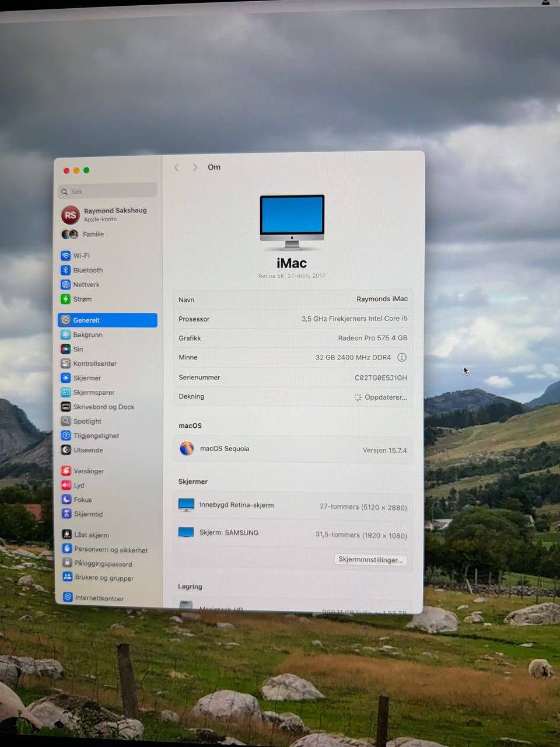Viewport: 560px width, 747px height.
Task: Open Brukere og grupper icon
Action: click(x=68, y=577)
